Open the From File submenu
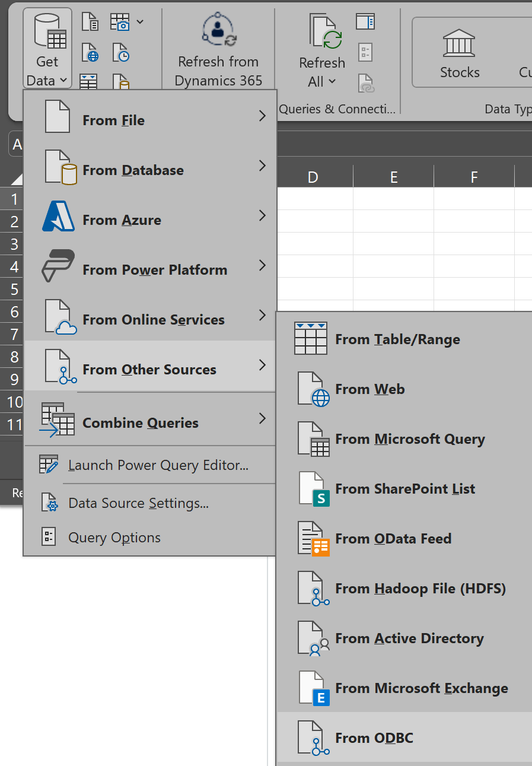The image size is (532, 766). coord(149,116)
